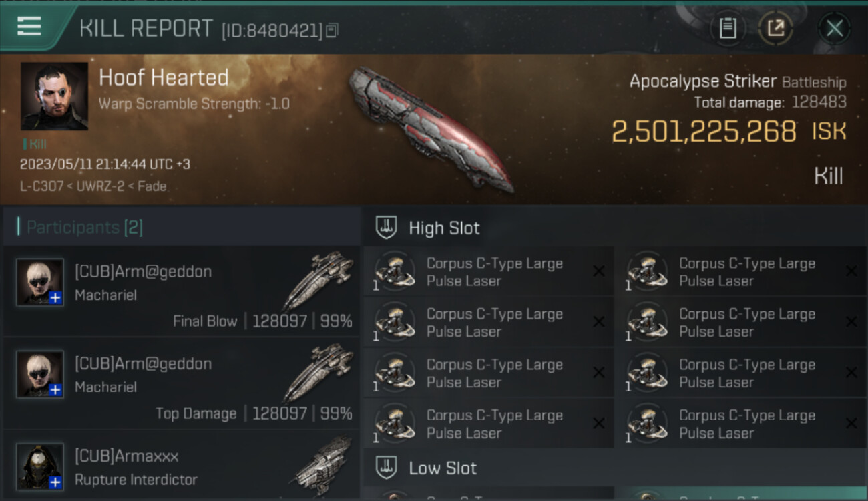The image size is (868, 501).
Task: Open the clipboard copy report icon
Action: [728, 29]
